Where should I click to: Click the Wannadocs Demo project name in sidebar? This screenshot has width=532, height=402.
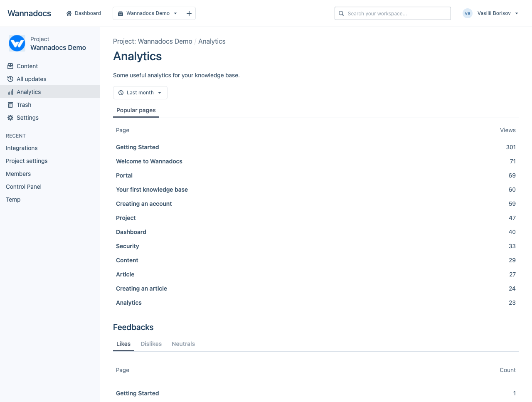(x=58, y=47)
